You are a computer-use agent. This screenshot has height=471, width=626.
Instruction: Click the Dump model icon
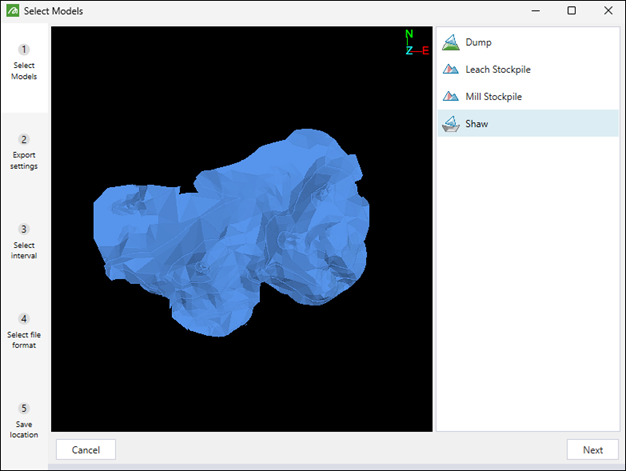[x=450, y=43]
